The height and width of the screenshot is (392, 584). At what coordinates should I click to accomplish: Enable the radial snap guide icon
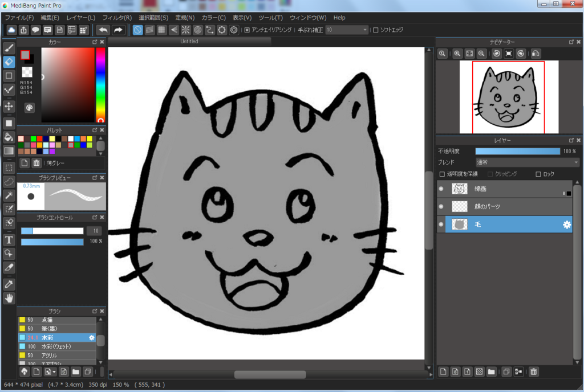point(185,30)
